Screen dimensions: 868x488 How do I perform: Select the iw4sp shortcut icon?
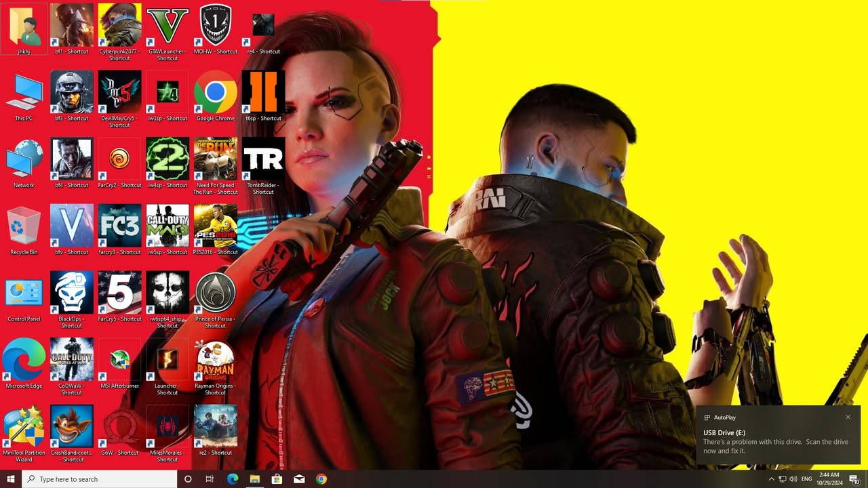click(167, 163)
